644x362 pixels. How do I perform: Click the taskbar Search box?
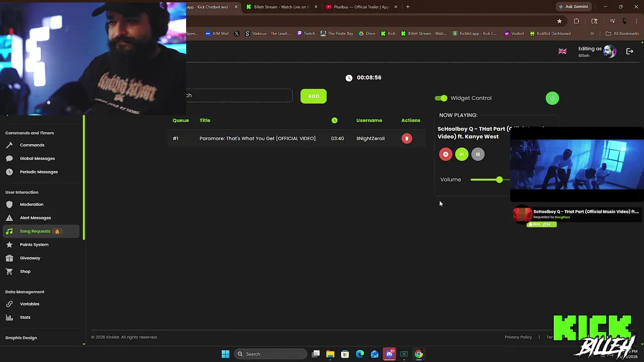tap(271, 354)
